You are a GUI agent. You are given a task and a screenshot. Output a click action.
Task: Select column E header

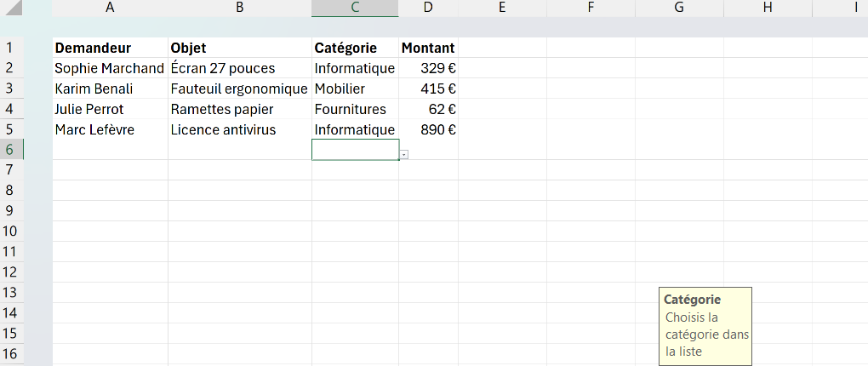click(502, 8)
